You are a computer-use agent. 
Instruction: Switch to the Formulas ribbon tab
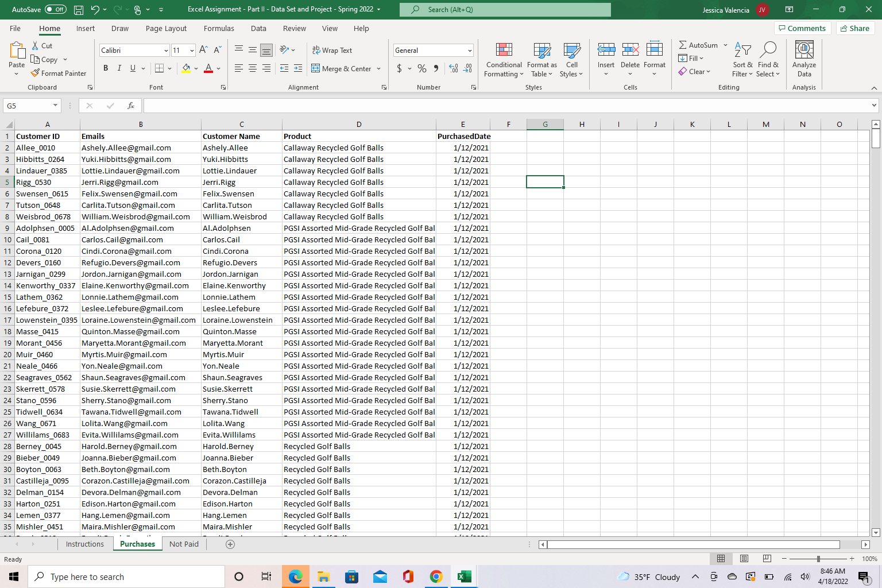click(219, 28)
